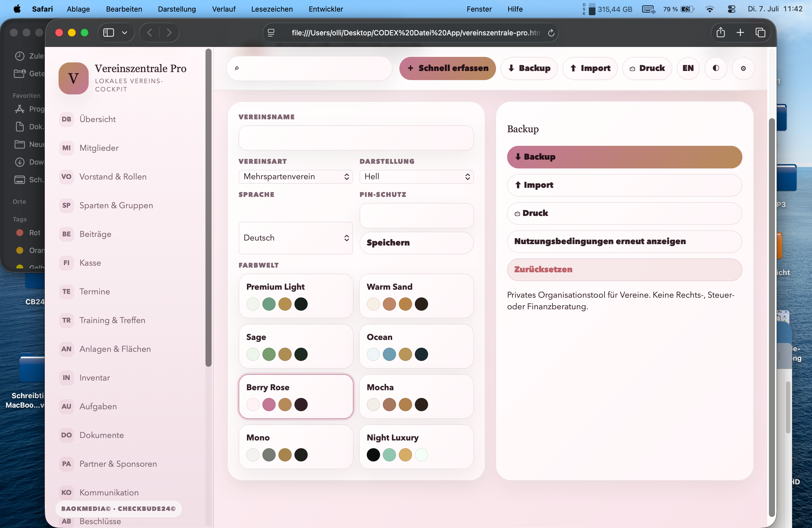
Task: Click the BE Beiträge badge
Action: click(x=67, y=234)
